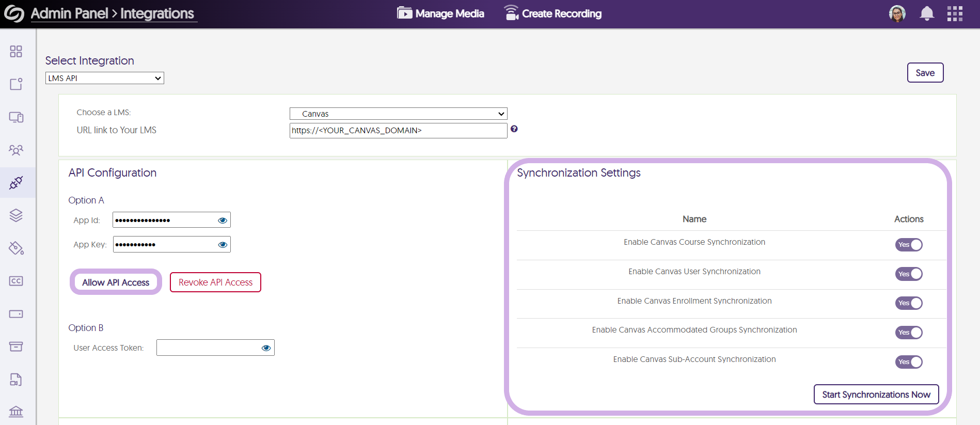Focus the URL link to Your LMS field

pos(399,131)
